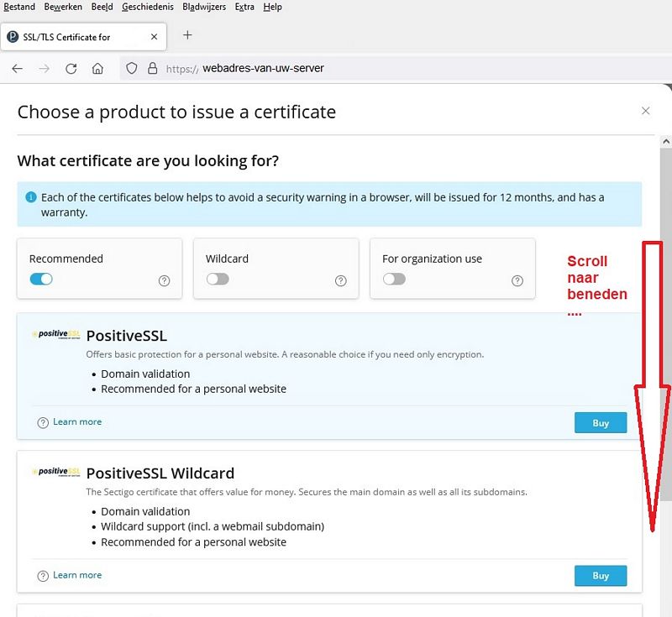The width and height of the screenshot is (672, 617).
Task: Reload the page with the refresh icon
Action: pyautogui.click(x=71, y=69)
